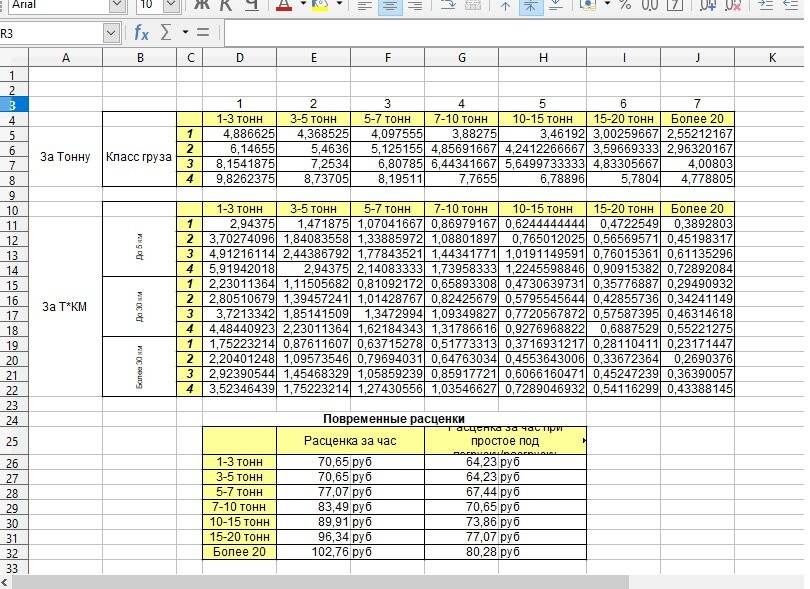Select "Более 20" in row 32
810x589 pixels.
[240, 552]
